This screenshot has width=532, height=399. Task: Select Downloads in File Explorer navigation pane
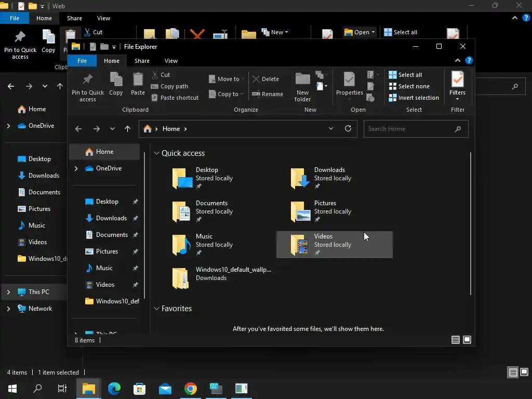tap(104, 218)
